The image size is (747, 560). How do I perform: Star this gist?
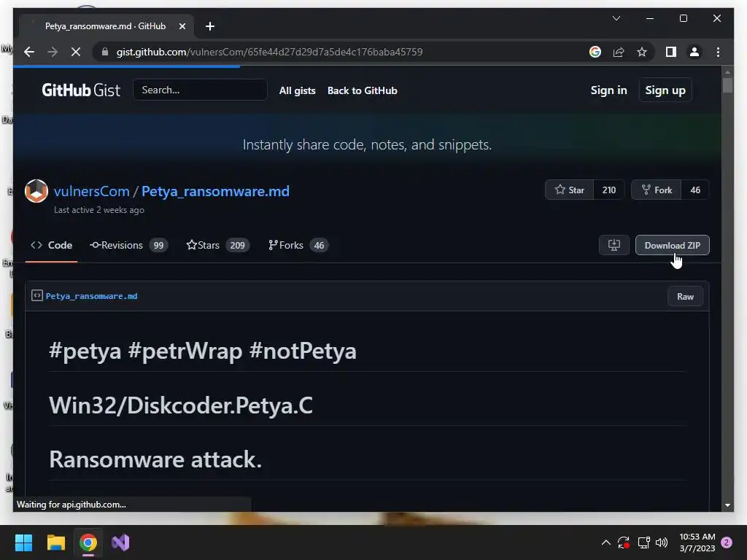coord(569,190)
